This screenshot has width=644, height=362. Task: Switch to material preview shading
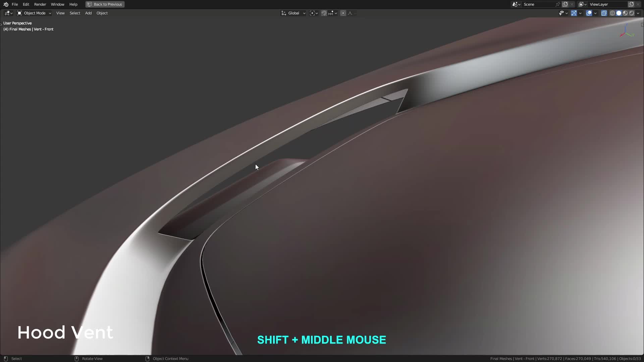pos(625,13)
